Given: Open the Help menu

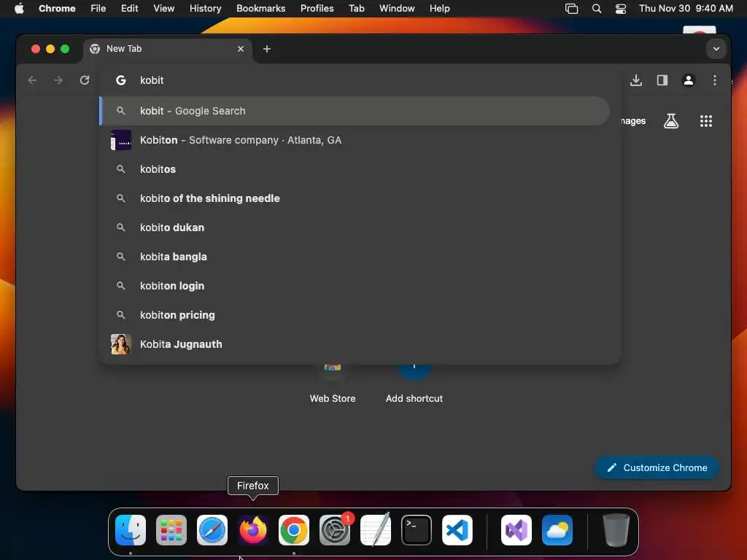Looking at the screenshot, I should (x=439, y=8).
